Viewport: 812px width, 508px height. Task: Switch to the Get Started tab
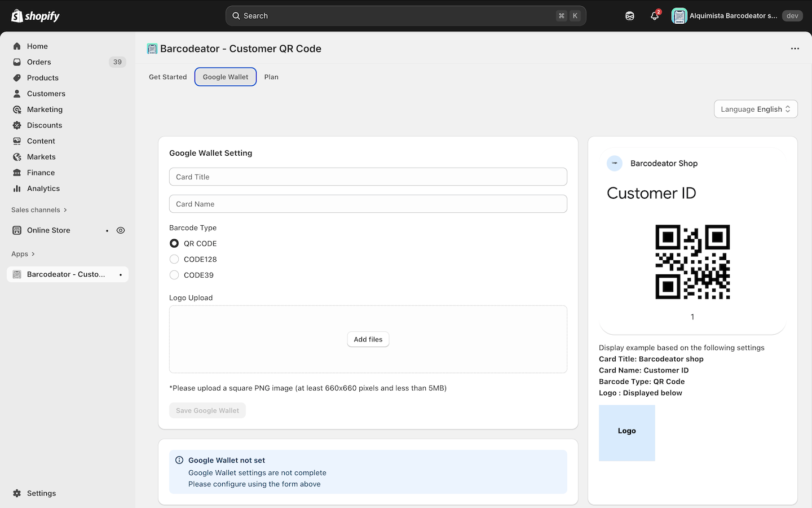[167, 77]
